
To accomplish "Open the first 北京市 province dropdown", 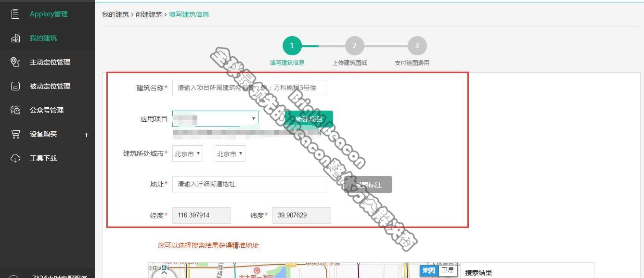I will click(188, 154).
